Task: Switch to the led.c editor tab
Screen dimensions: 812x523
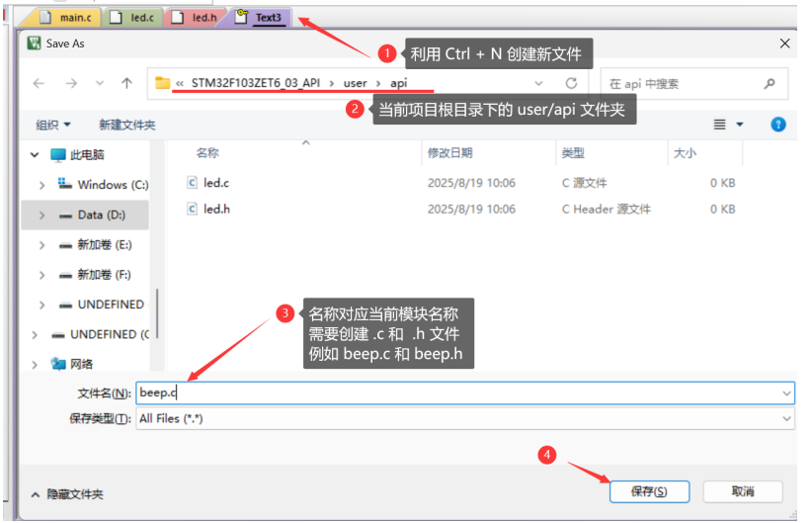Action: click(133, 18)
